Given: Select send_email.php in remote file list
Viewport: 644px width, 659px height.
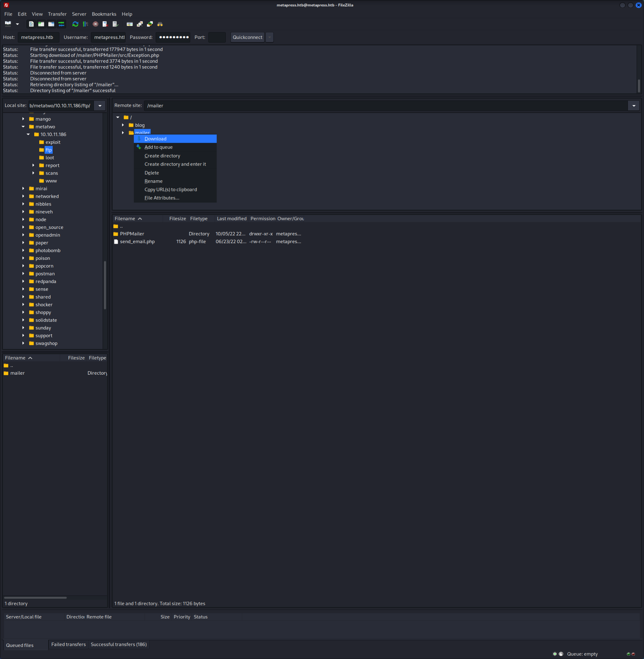Looking at the screenshot, I should (137, 241).
